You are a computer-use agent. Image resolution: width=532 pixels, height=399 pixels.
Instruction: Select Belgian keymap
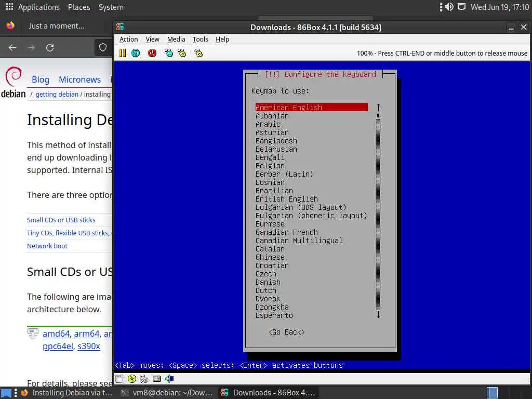(x=270, y=166)
